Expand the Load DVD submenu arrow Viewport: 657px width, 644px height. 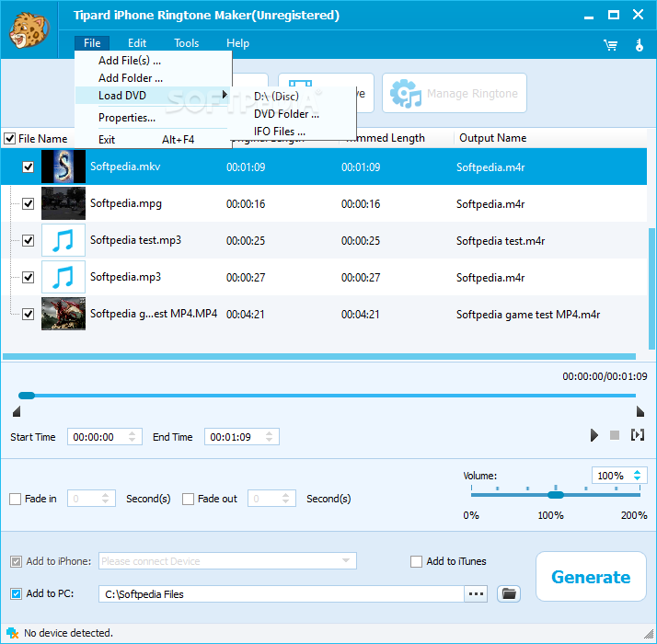pos(225,95)
